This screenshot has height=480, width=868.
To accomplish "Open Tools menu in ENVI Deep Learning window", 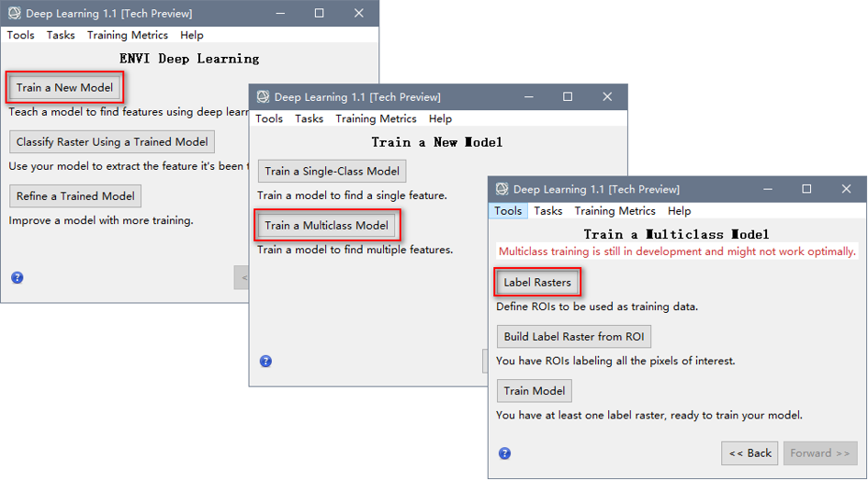I will click(20, 35).
